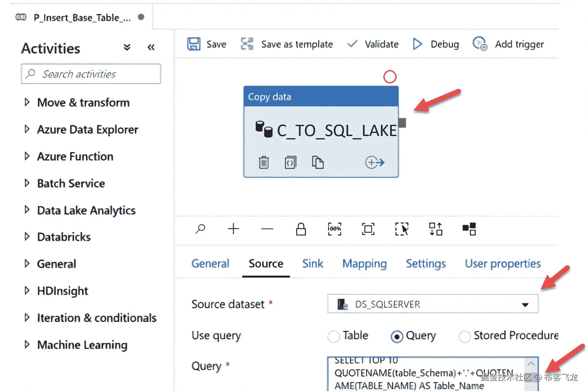Fit the pipeline to screen
Image resolution: width=588 pixels, height=392 pixels.
368,229
